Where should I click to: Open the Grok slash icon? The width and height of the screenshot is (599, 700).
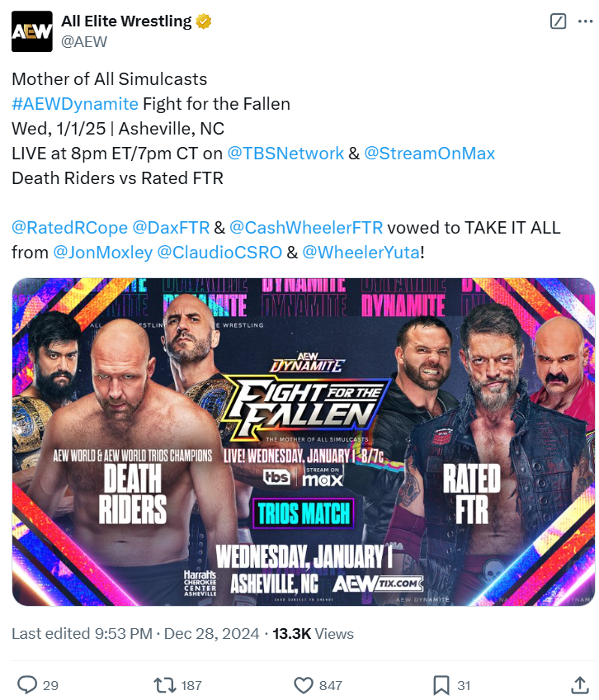559,22
